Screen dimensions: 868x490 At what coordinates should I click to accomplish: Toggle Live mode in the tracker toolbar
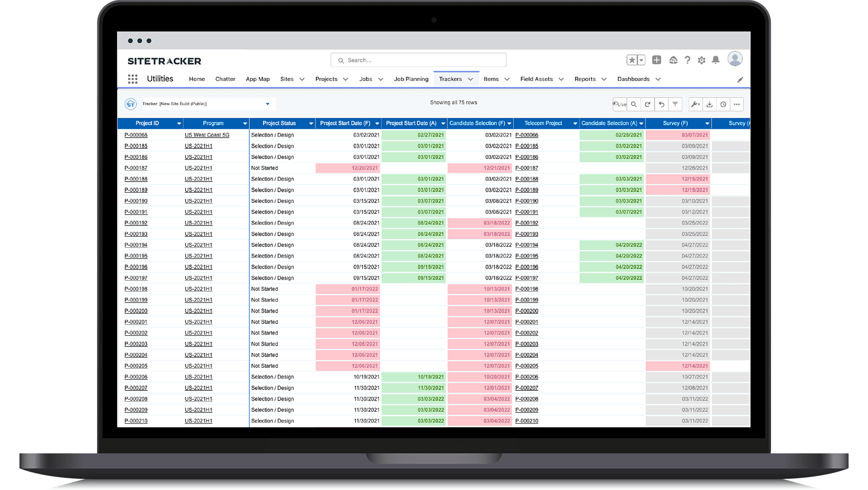click(620, 104)
